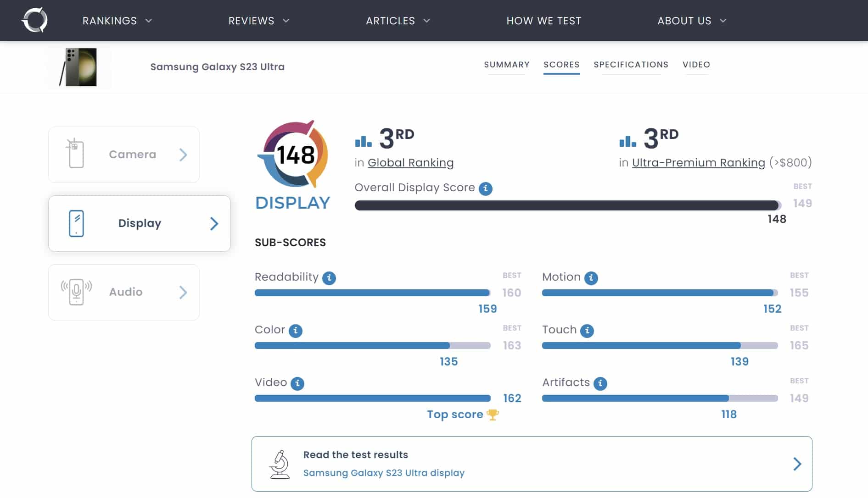Select the Display label in sidebar
Viewport: 868px width, 498px height.
(140, 223)
